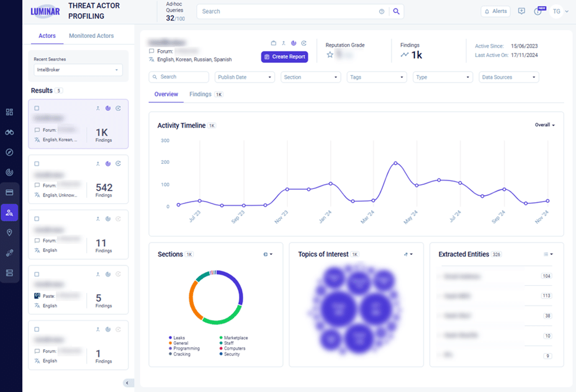Image resolution: width=576 pixels, height=392 pixels.
Task: Click the location pin icon in sidebar
Action: pyautogui.click(x=9, y=233)
